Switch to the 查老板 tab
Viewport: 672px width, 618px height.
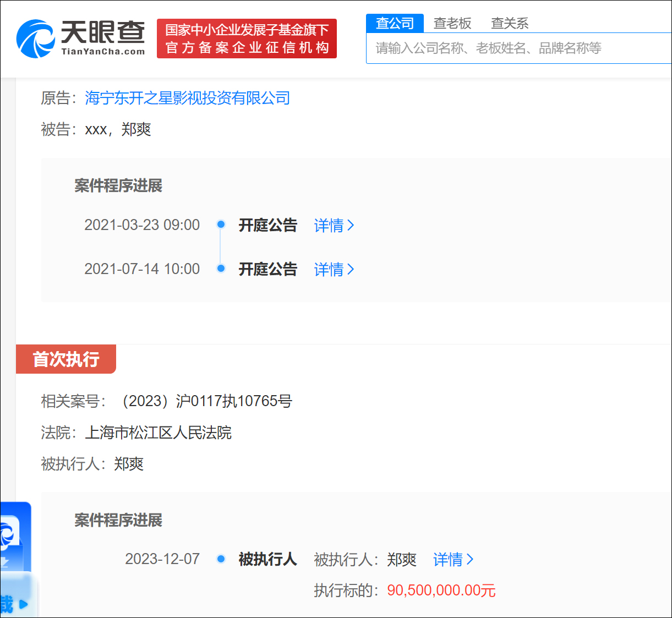point(452,23)
